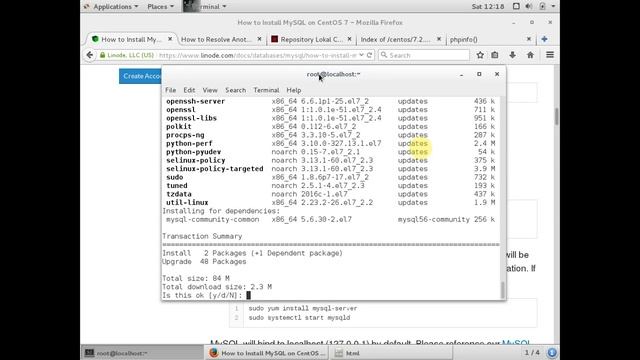Open system menu arrow in top panel
The height and width of the screenshot is (360, 640).
coord(553,7)
